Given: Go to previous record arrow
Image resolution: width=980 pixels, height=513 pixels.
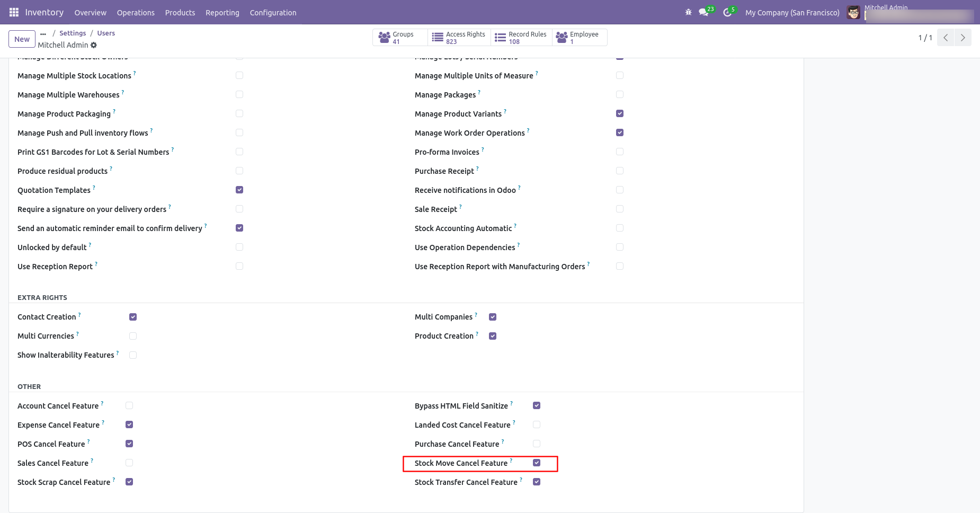Looking at the screenshot, I should (946, 38).
